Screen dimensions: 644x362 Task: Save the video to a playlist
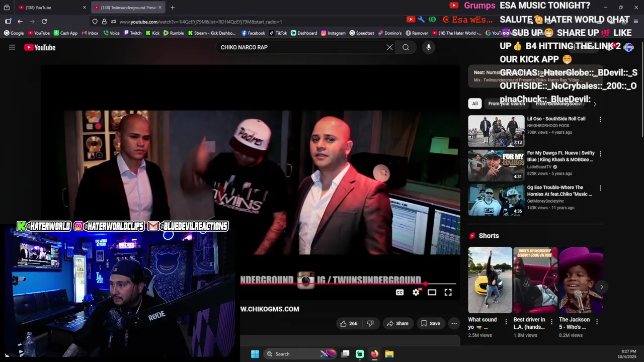(x=430, y=323)
